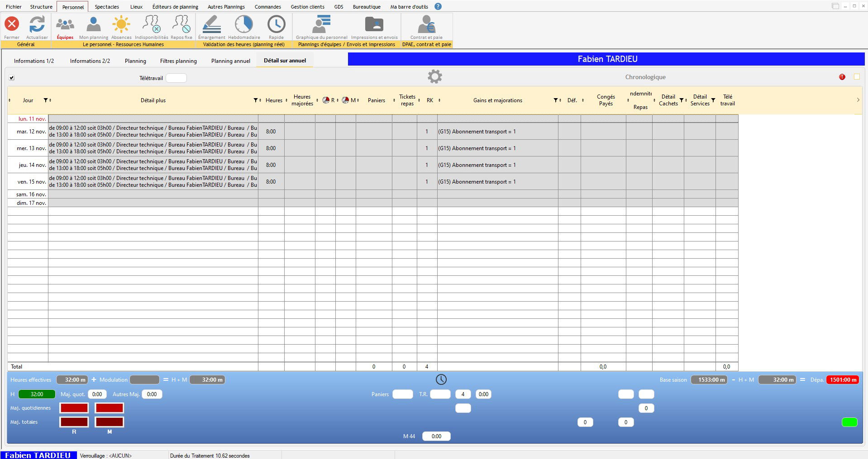868x459 pixels.
Task: Click the Fermer red close icon
Action: (12, 24)
